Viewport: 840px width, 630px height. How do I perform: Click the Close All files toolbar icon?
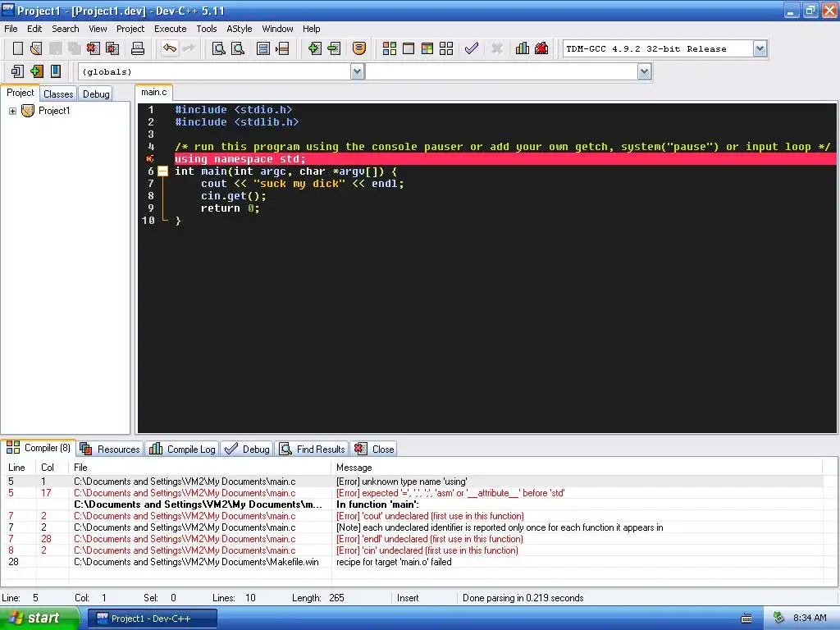[112, 48]
